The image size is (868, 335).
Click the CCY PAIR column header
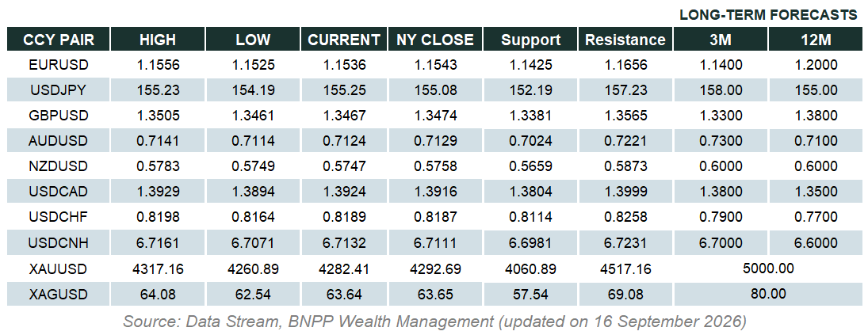click(x=59, y=40)
